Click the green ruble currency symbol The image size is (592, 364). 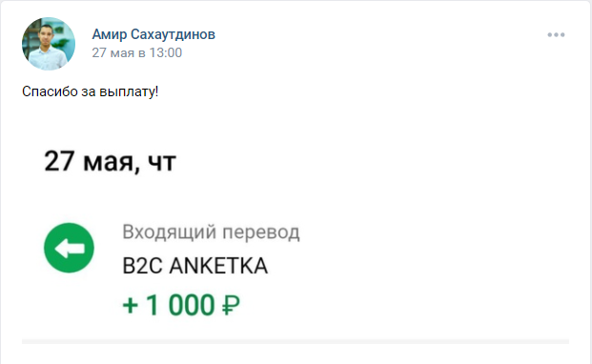[x=231, y=305]
